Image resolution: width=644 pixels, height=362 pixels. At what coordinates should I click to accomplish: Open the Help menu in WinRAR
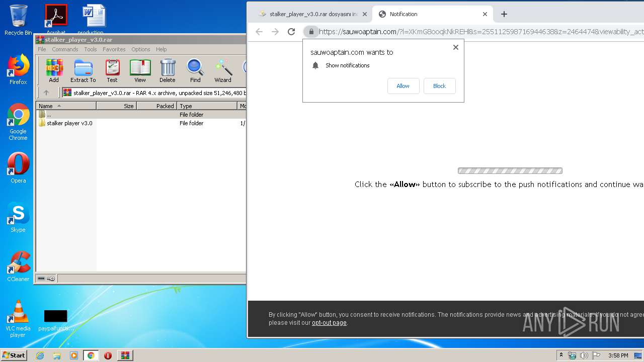click(x=161, y=49)
